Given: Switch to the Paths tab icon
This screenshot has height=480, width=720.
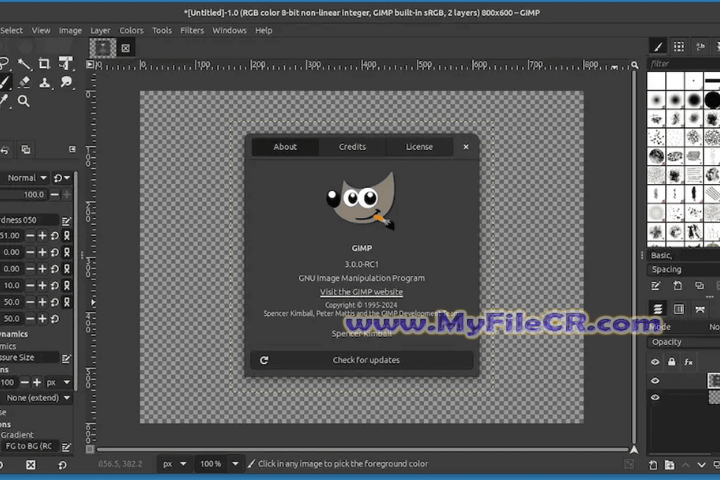Looking at the screenshot, I should point(700,309).
